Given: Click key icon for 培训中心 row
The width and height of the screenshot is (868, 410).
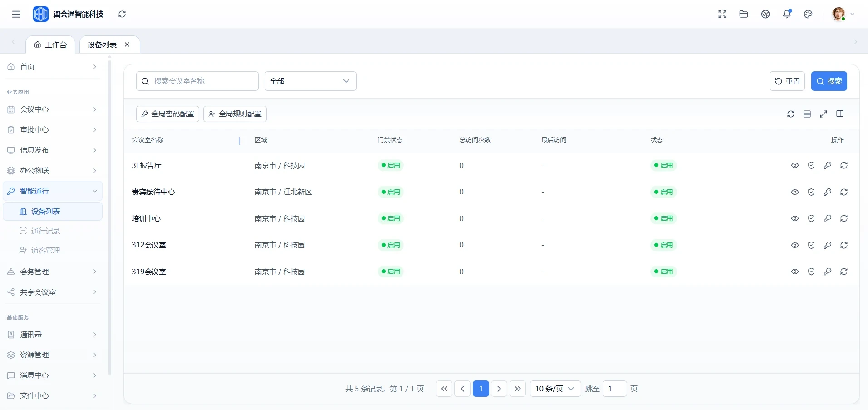Looking at the screenshot, I should coord(828,218).
